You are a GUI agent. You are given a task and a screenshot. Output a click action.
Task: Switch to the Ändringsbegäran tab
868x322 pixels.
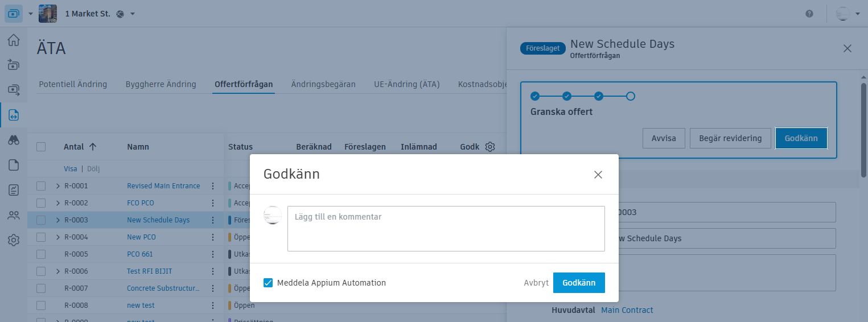tap(323, 84)
